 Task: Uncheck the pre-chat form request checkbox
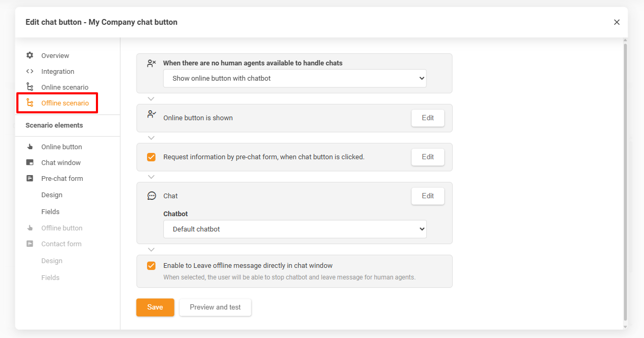[151, 157]
